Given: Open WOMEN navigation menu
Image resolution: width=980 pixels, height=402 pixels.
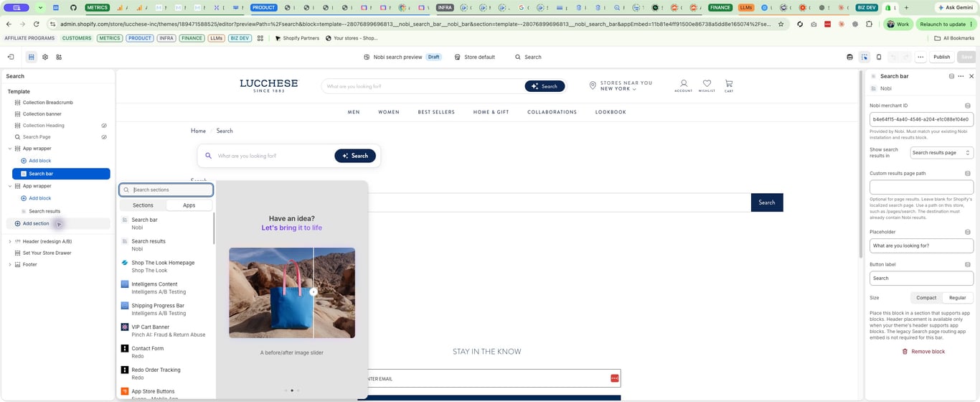Looking at the screenshot, I should (389, 112).
